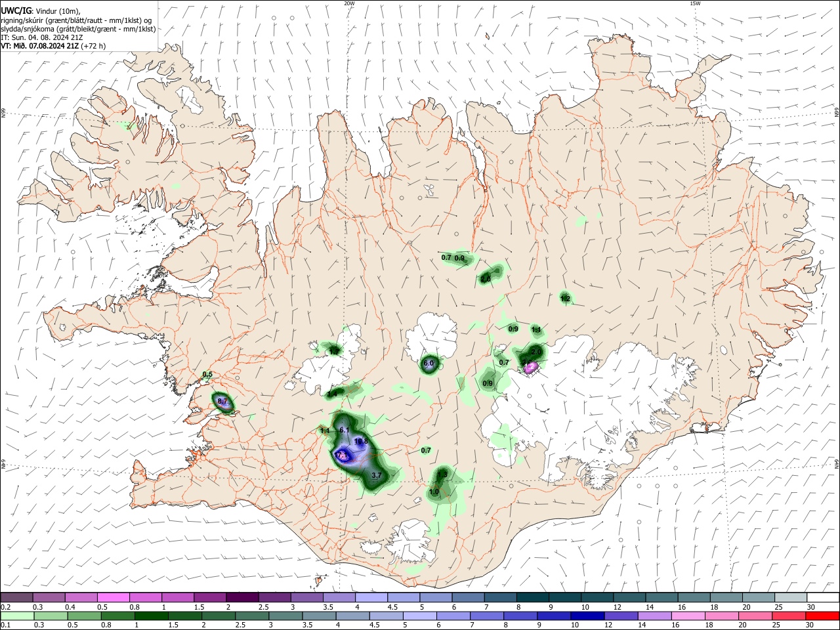
Task: Select bottom legend swatch between 14 and 16
Action: [655, 616]
